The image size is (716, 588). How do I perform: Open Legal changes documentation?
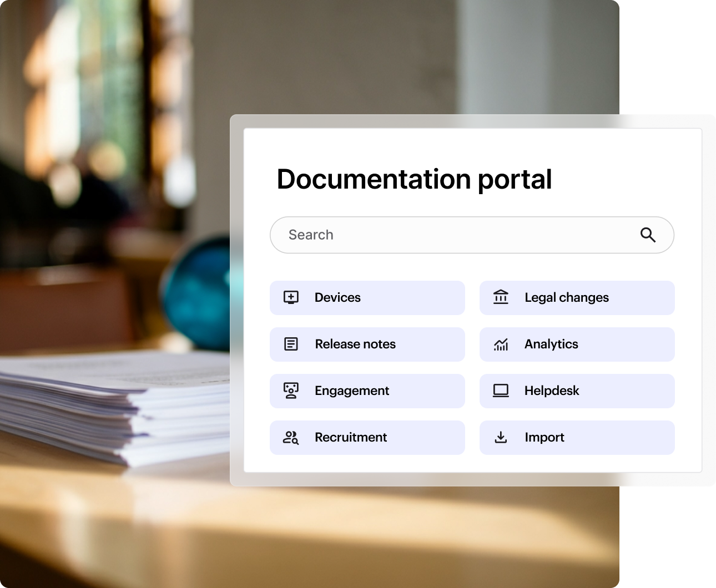567,298
